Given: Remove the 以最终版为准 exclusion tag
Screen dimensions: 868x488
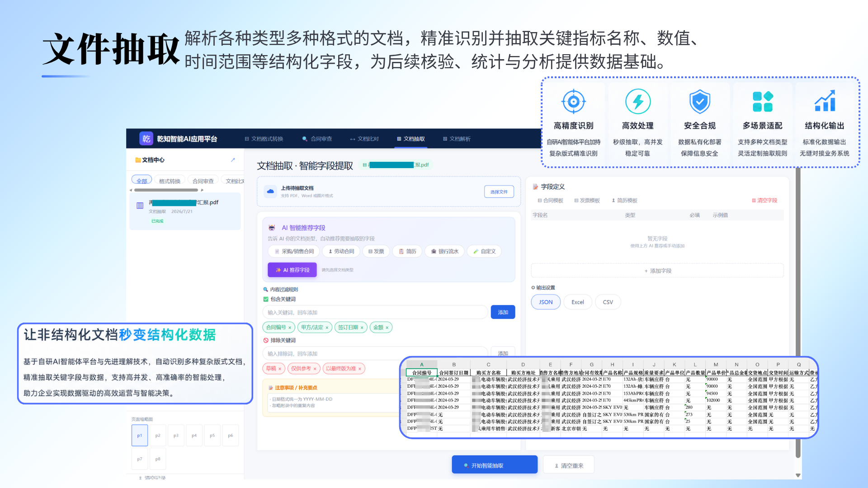Looking at the screenshot, I should [360, 369].
